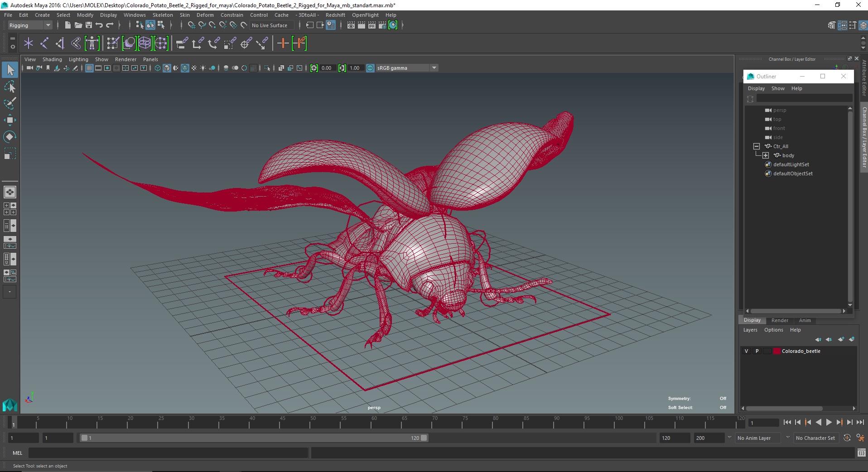Enable Snap to grids icon
This screenshot has width=868, height=472.
tap(191, 25)
